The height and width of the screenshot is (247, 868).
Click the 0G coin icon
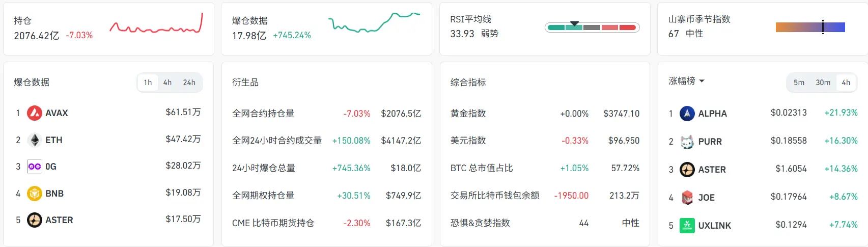click(35, 167)
